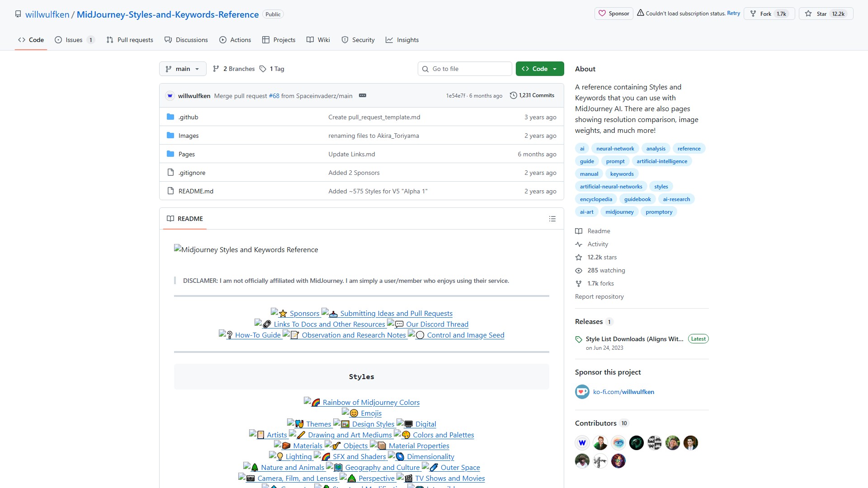The height and width of the screenshot is (488, 868).
Task: Open the Rainbow of Midjourney Colors link
Action: click(x=371, y=402)
